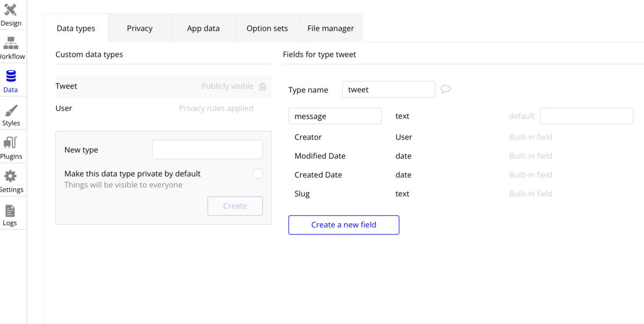Open the Logs document icon

tap(10, 215)
